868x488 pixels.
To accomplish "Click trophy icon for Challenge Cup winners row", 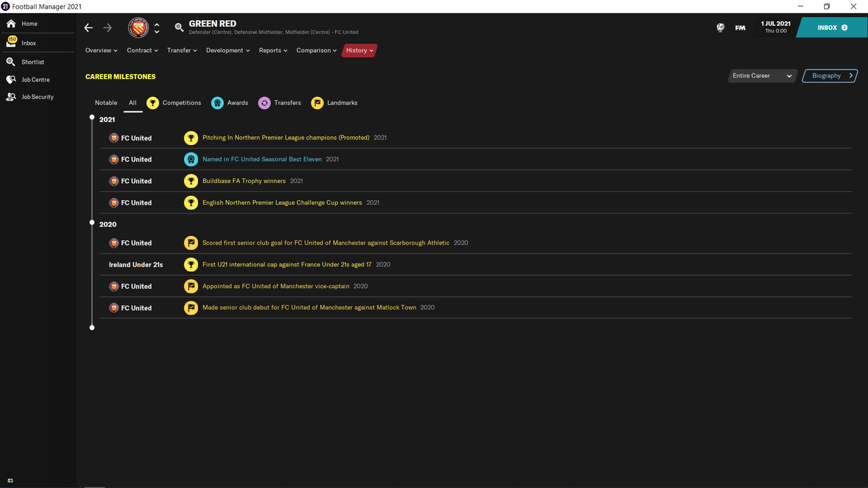I will pyautogui.click(x=191, y=203).
